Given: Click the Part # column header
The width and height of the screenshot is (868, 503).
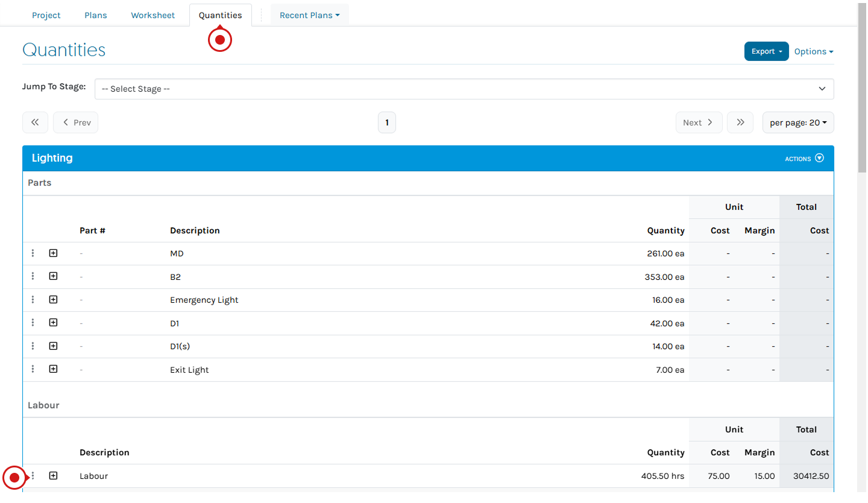Looking at the screenshot, I should click(92, 230).
